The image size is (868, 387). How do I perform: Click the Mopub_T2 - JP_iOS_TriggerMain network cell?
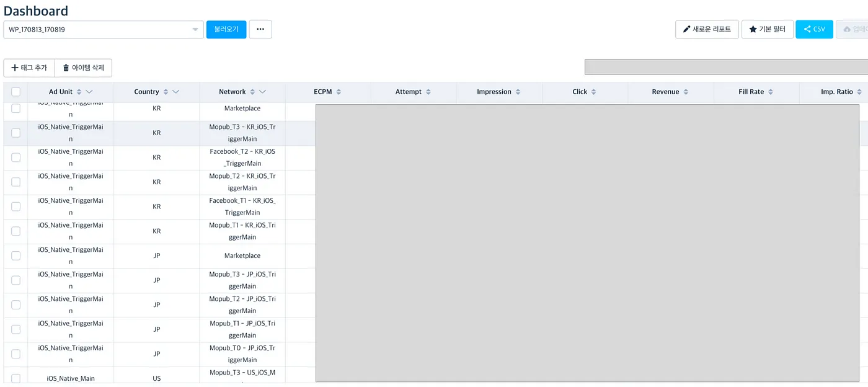point(242,305)
